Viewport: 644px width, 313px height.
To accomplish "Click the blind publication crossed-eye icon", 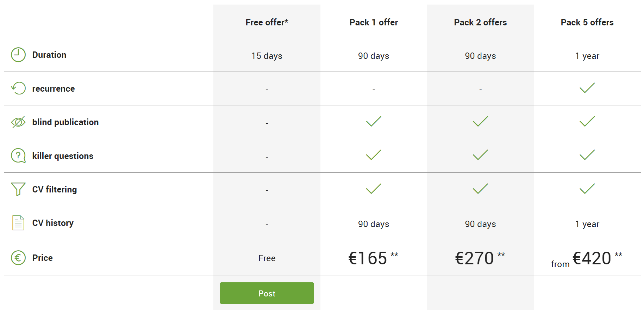I will tap(18, 122).
